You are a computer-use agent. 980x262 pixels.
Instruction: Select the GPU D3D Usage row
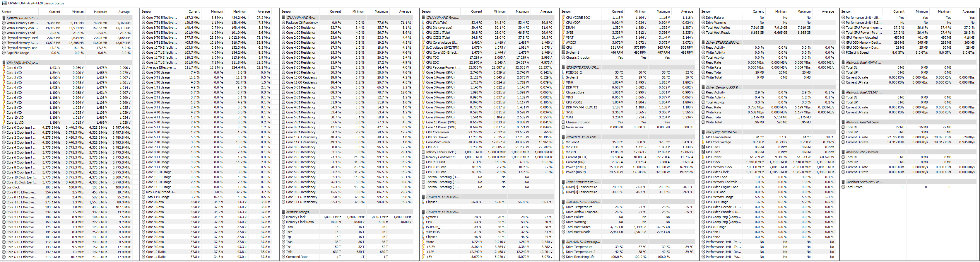click(769, 202)
